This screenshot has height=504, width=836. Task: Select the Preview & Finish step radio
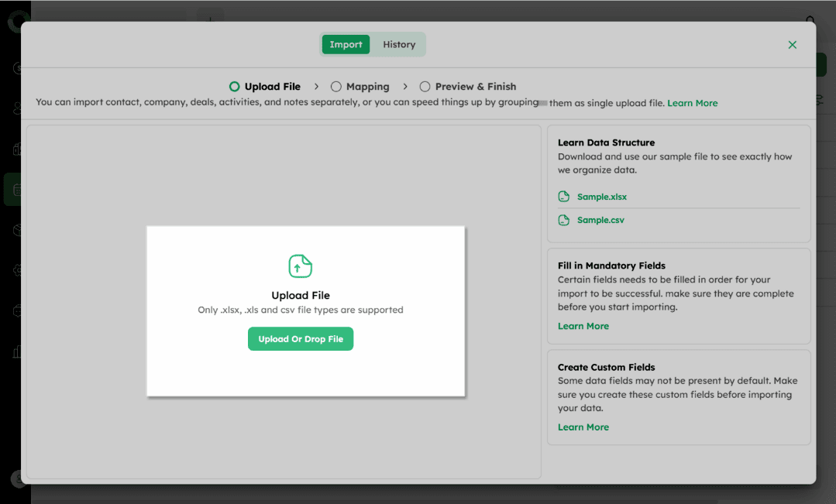click(x=425, y=87)
